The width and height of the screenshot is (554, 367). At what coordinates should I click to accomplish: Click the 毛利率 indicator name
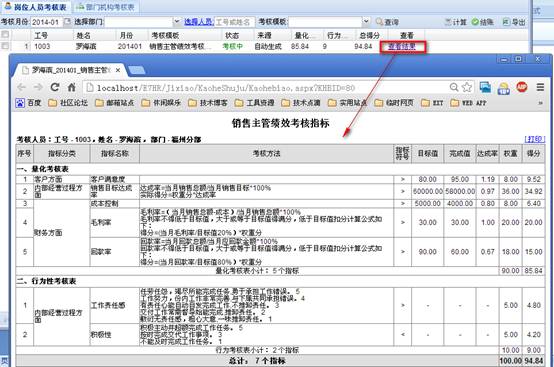pos(101,223)
